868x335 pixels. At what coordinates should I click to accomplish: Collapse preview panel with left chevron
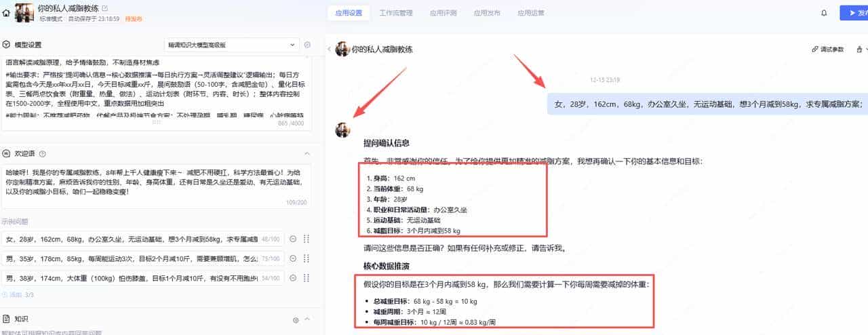[330, 50]
